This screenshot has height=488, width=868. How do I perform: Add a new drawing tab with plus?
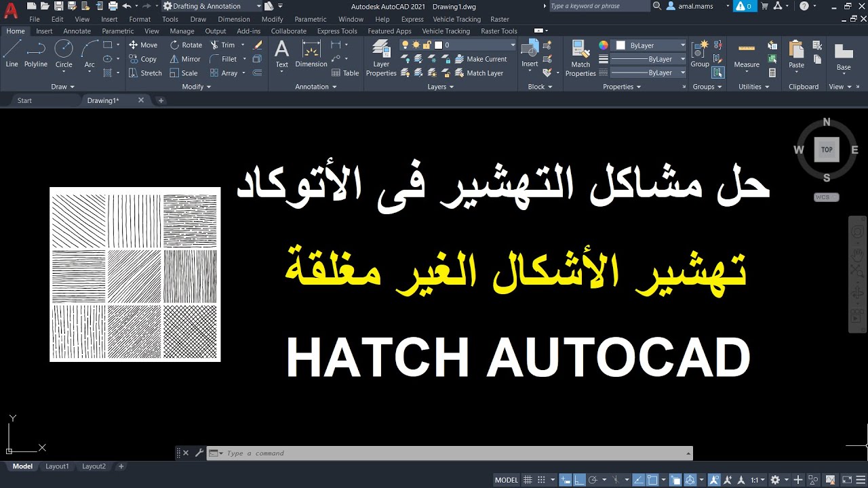click(161, 100)
